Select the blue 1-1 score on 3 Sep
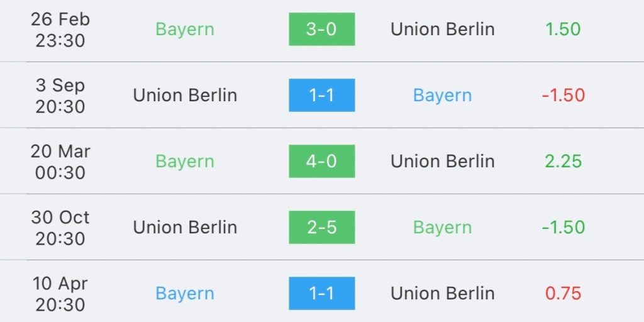 321,96
